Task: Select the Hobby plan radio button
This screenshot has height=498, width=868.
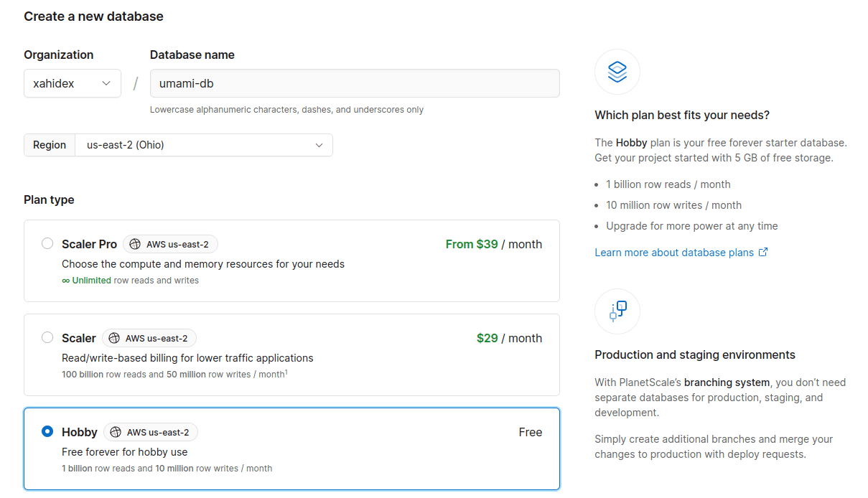Action: 47,431
